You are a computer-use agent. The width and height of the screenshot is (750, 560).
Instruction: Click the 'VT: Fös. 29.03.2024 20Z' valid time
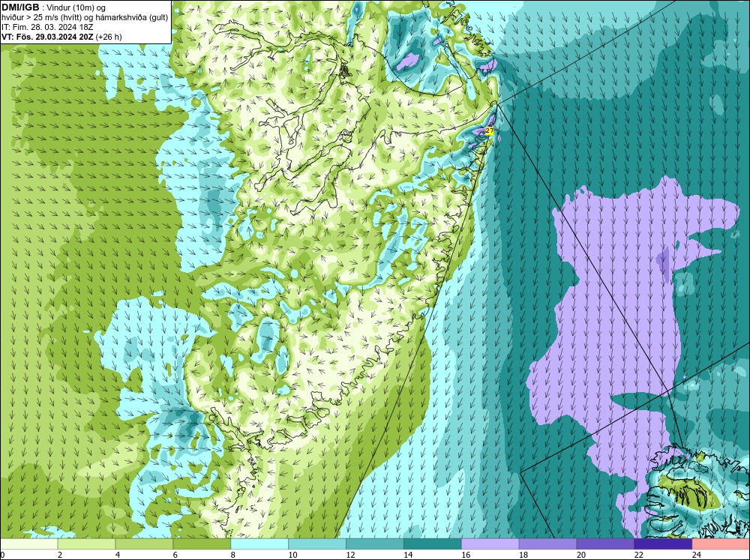tap(47, 36)
